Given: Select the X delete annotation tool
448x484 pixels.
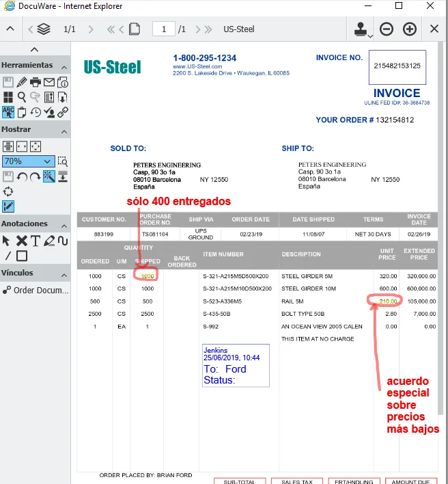Looking at the screenshot, I should click(x=22, y=241).
